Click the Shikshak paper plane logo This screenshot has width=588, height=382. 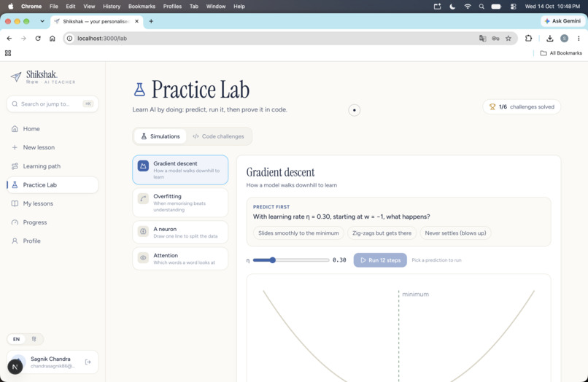coord(16,77)
